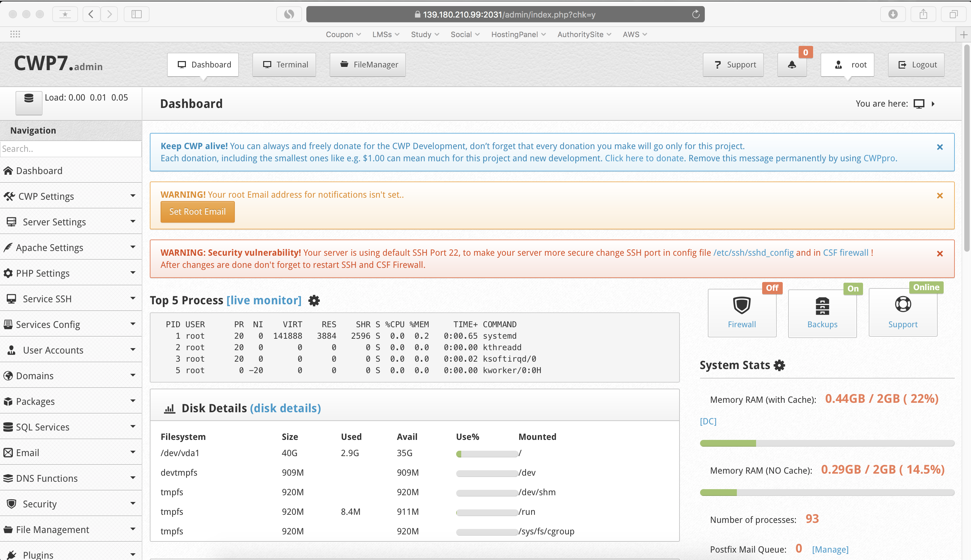
Task: Expand PHP Settings menu
Action: [x=71, y=273]
